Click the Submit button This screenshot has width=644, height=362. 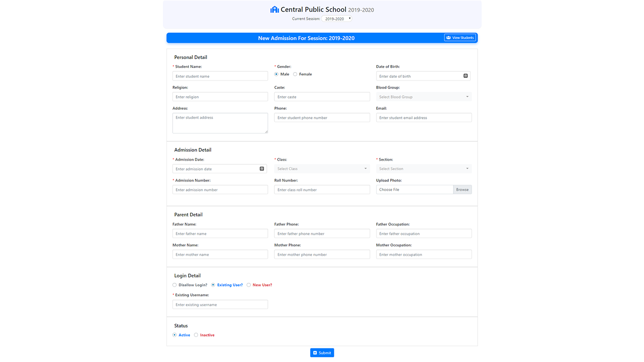[x=322, y=353]
